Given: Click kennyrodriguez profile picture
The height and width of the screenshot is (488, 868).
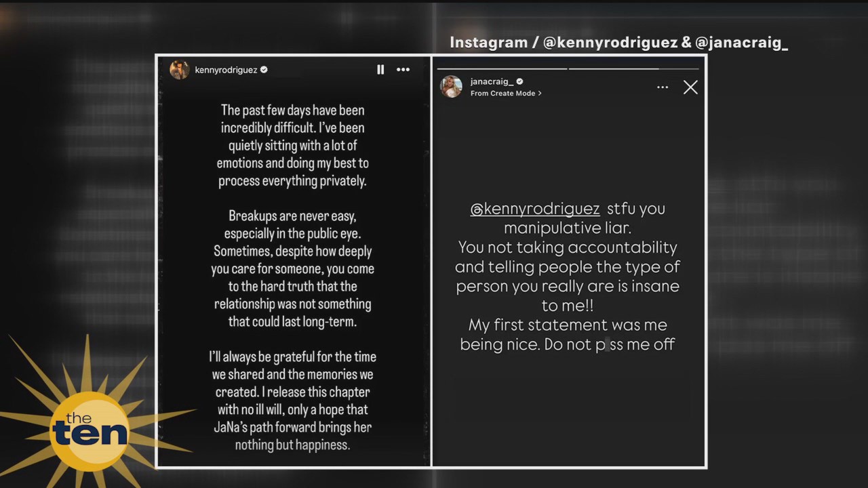Looking at the screenshot, I should point(179,70).
